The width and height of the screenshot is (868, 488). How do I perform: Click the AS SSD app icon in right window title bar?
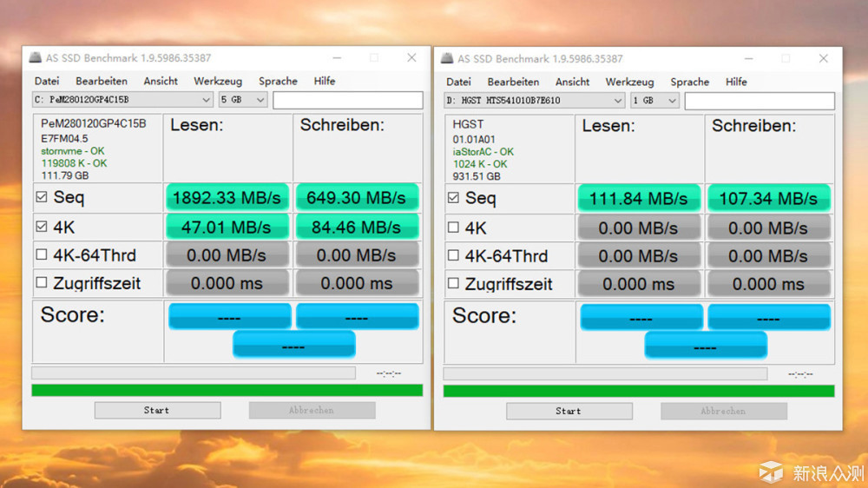[x=447, y=59]
